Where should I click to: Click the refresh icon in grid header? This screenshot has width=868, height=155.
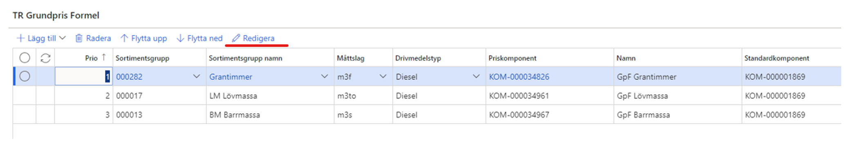(45, 58)
